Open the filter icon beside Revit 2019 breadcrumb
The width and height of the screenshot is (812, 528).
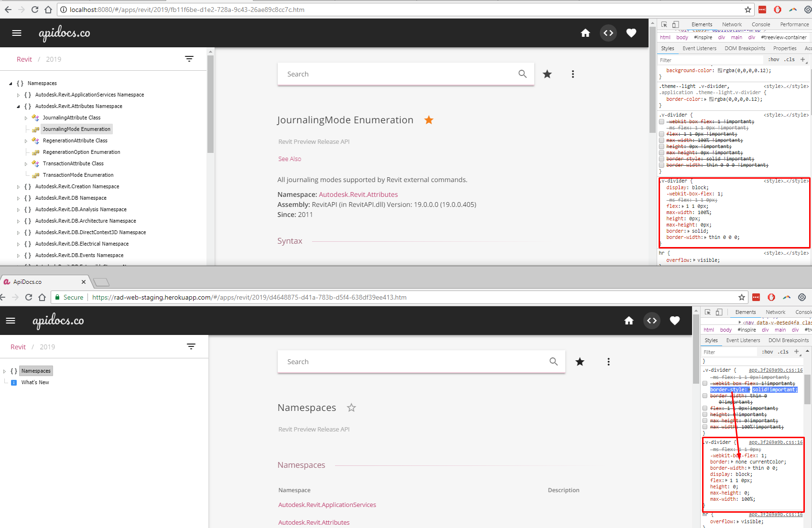pos(189,58)
